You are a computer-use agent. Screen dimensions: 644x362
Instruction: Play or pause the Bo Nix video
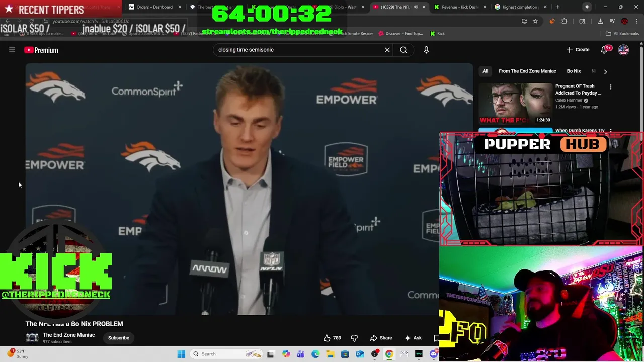click(x=249, y=189)
